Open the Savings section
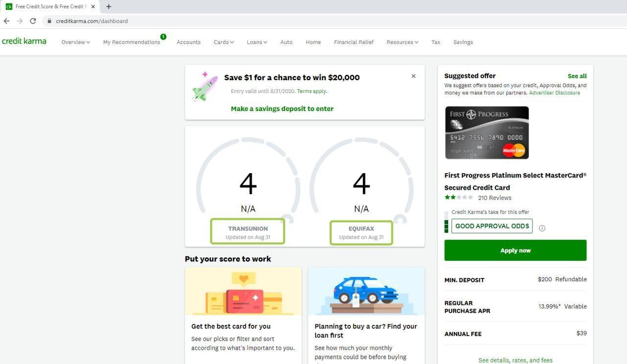 [x=463, y=42]
